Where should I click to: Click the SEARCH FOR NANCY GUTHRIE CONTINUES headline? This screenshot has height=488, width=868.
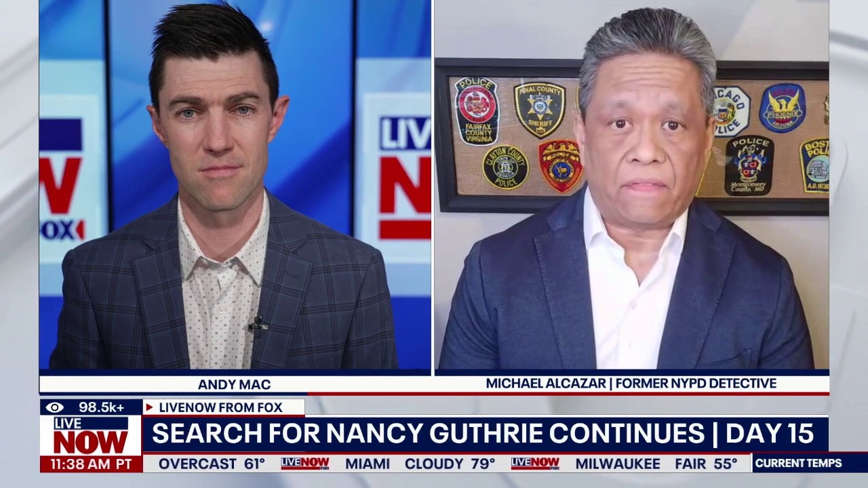tap(427, 434)
